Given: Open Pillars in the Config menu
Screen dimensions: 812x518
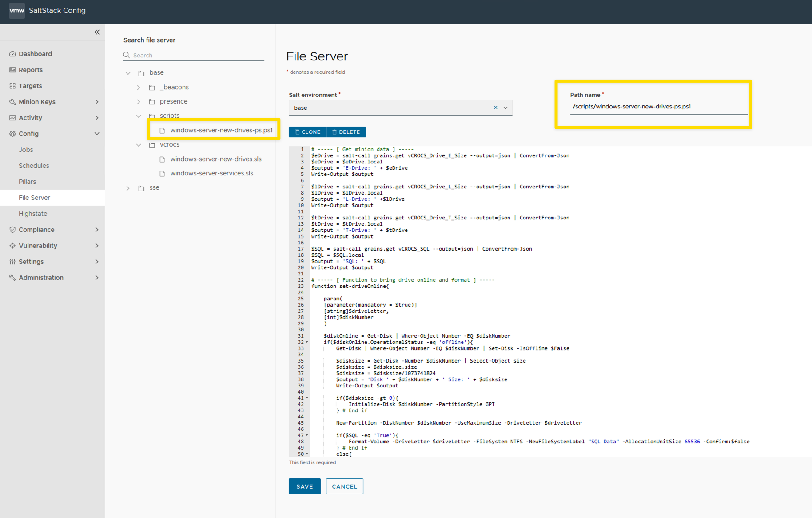Looking at the screenshot, I should point(27,182).
